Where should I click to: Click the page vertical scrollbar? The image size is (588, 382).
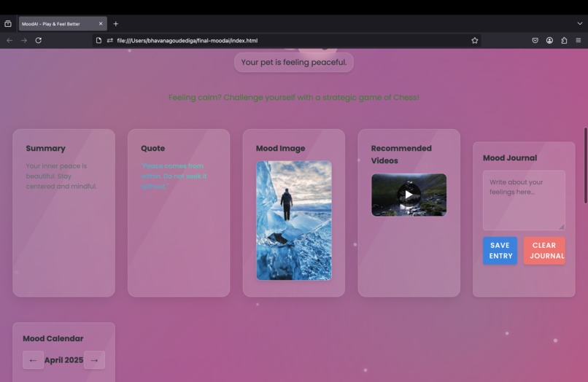click(x=585, y=165)
